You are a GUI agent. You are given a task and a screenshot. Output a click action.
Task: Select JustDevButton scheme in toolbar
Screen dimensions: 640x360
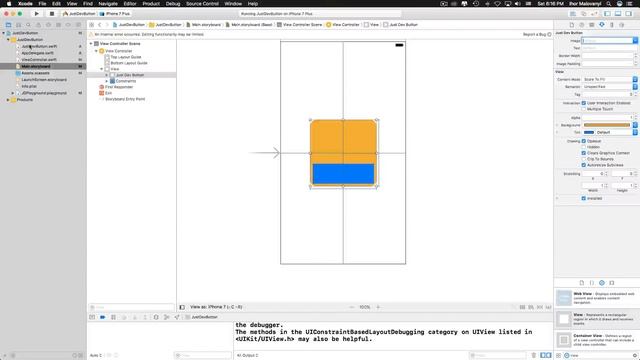pyautogui.click(x=79, y=13)
